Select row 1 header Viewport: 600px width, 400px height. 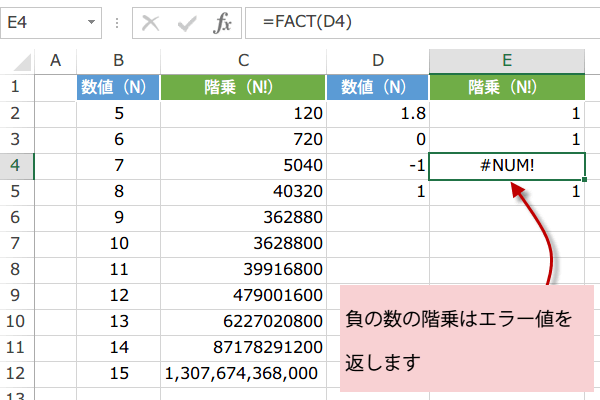(15, 87)
